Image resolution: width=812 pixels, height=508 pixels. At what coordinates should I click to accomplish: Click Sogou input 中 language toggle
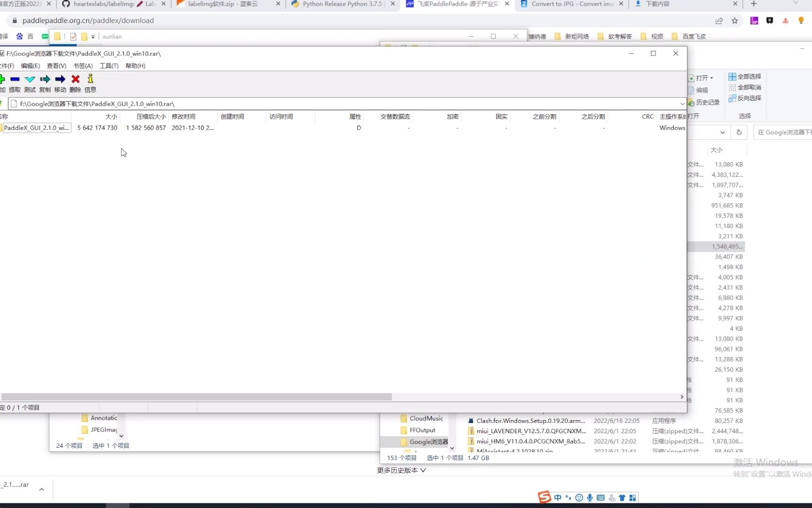[x=558, y=498]
